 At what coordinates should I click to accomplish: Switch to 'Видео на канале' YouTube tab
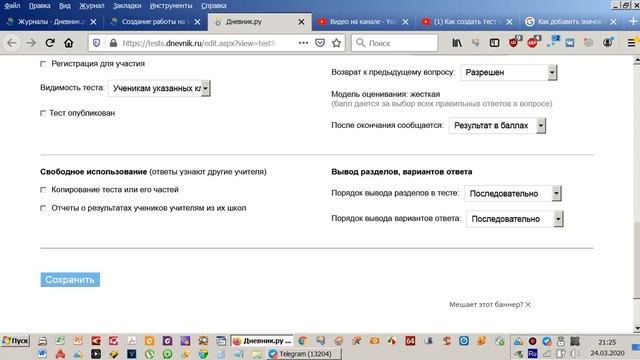pyautogui.click(x=362, y=22)
